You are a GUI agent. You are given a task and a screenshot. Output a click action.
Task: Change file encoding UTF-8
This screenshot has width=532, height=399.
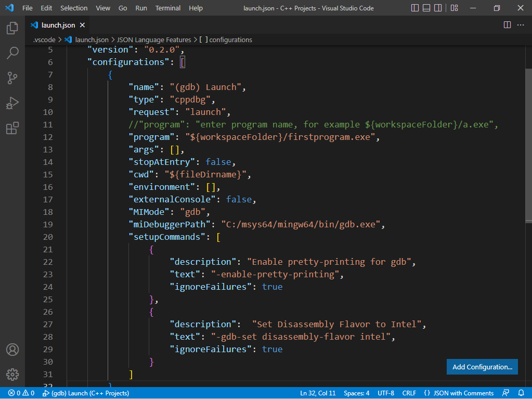386,393
